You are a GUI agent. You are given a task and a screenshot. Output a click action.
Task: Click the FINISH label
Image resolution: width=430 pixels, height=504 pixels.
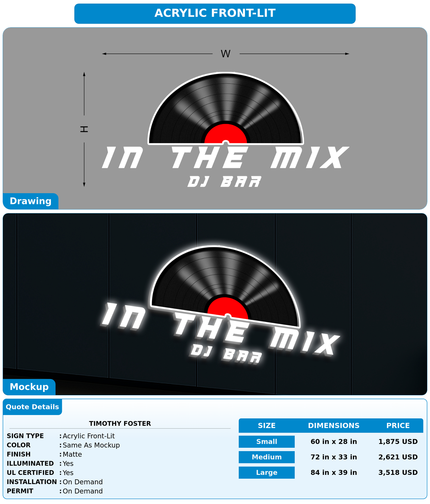19,455
